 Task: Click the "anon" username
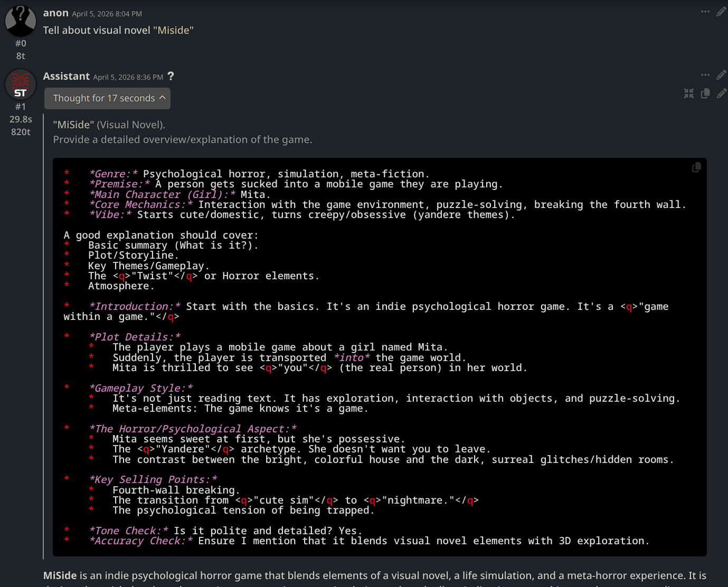56,13
